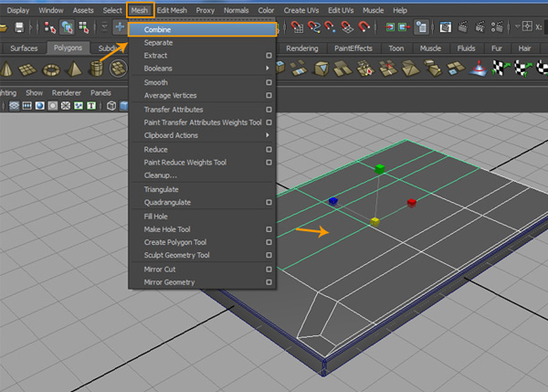The image size is (548, 392).
Task: Switch to the Rendering shelf tab
Action: [x=302, y=48]
